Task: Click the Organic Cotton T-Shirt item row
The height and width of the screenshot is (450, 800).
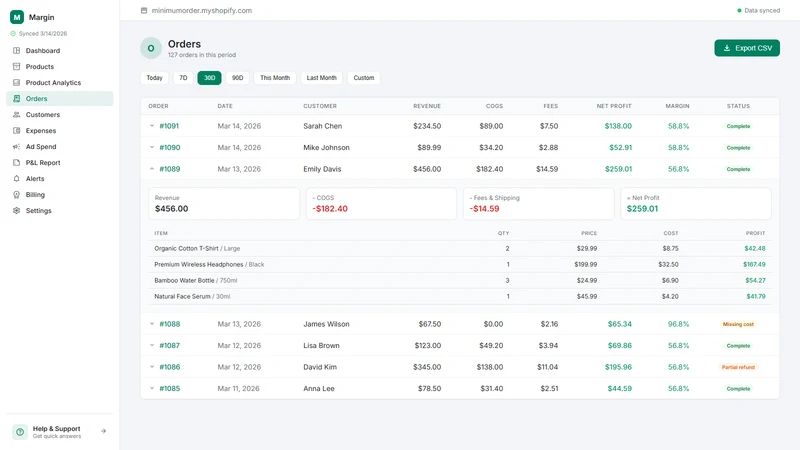Action: click(x=460, y=248)
